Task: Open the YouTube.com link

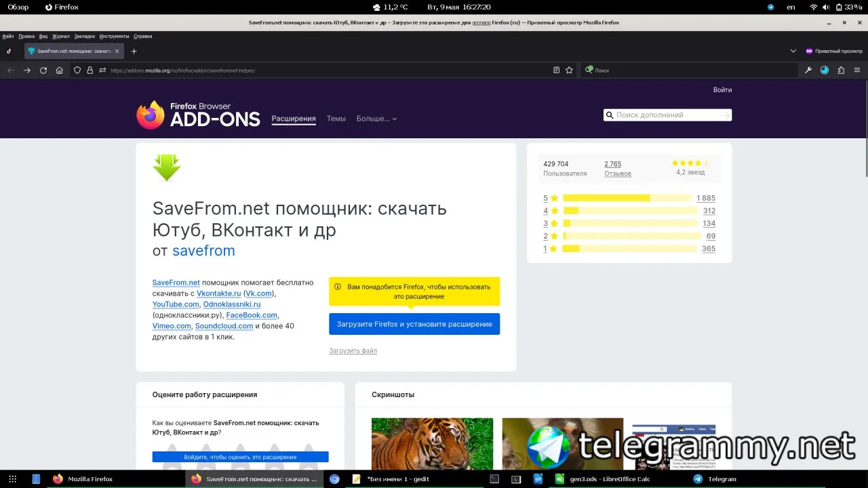Action: [x=176, y=304]
